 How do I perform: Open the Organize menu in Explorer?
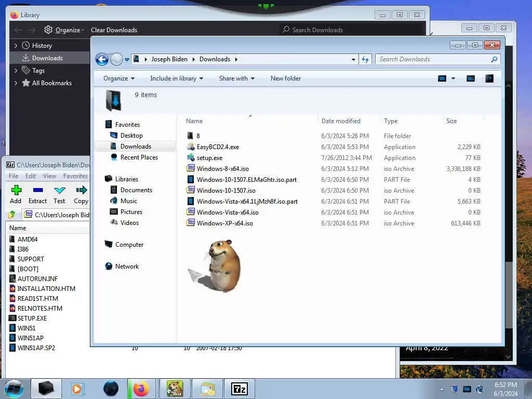point(119,78)
